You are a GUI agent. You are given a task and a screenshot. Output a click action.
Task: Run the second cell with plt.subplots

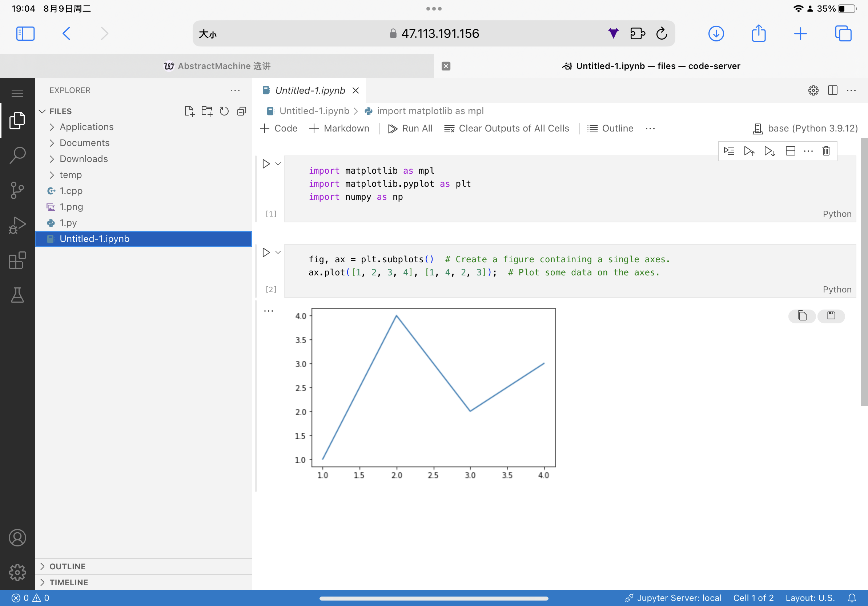266,252
